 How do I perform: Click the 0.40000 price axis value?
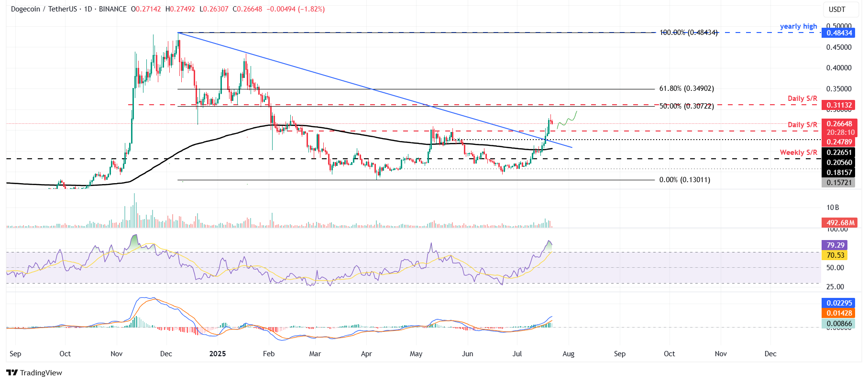pos(839,68)
